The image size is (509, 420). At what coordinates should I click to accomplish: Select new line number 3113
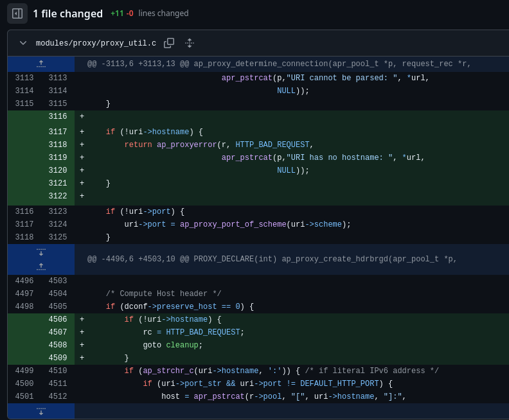pos(57,78)
